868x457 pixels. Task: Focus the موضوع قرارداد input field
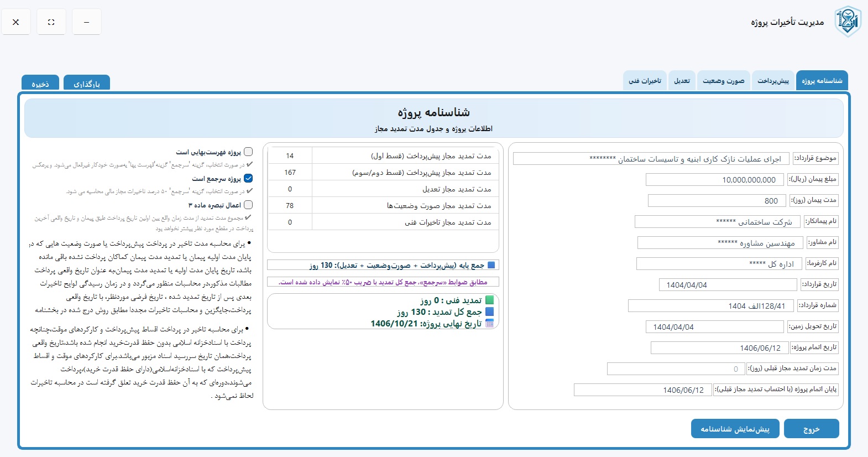click(x=651, y=159)
